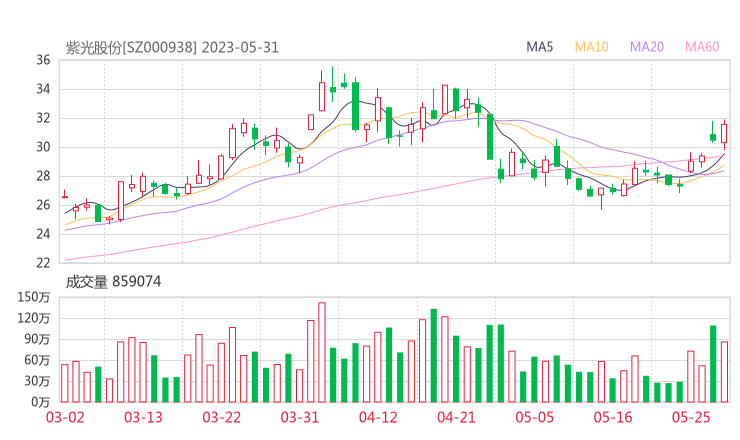Screen dimensions: 740x440
Task: Click the 03-13 date label
Action: (x=143, y=417)
